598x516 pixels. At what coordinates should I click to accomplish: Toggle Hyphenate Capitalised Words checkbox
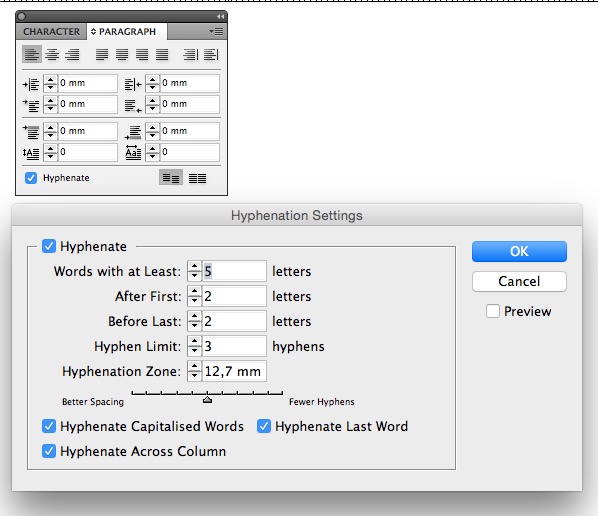(49, 426)
